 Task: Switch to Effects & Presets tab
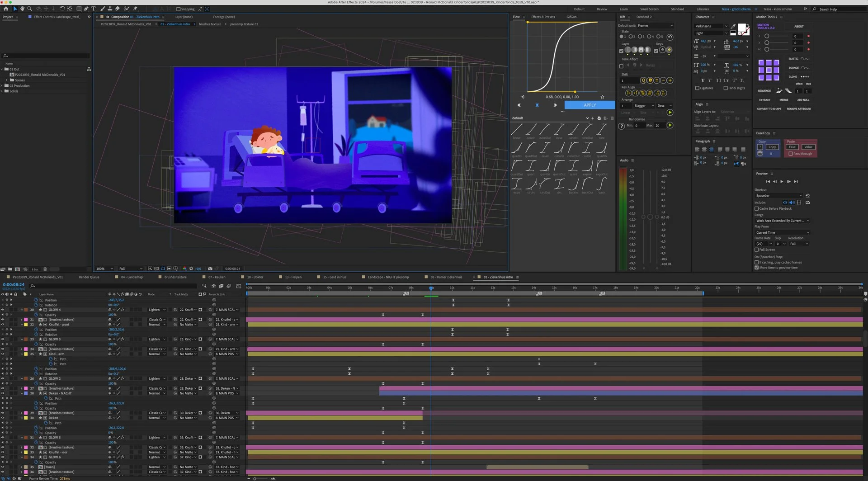[x=543, y=17]
